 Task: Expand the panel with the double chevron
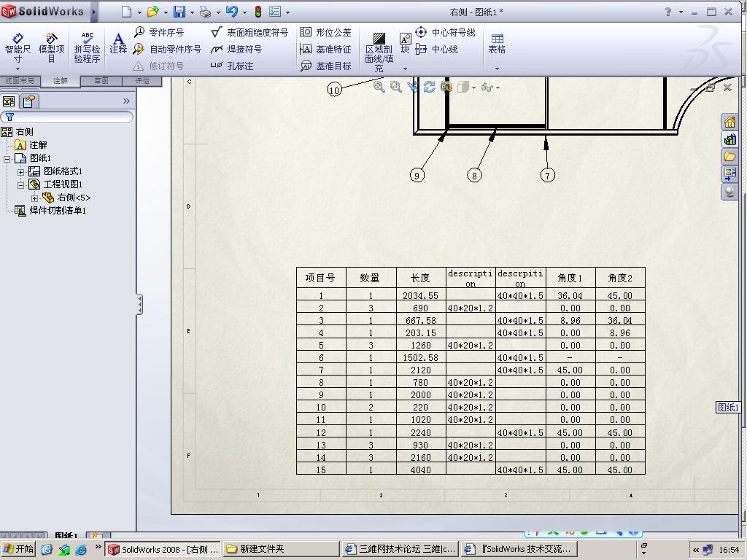pyautogui.click(x=126, y=101)
